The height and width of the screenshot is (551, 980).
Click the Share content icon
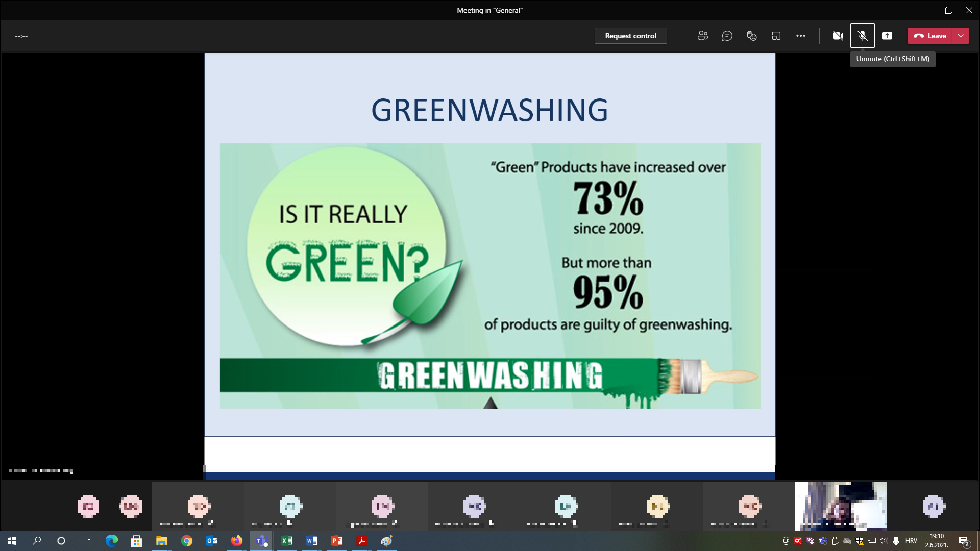[887, 36]
